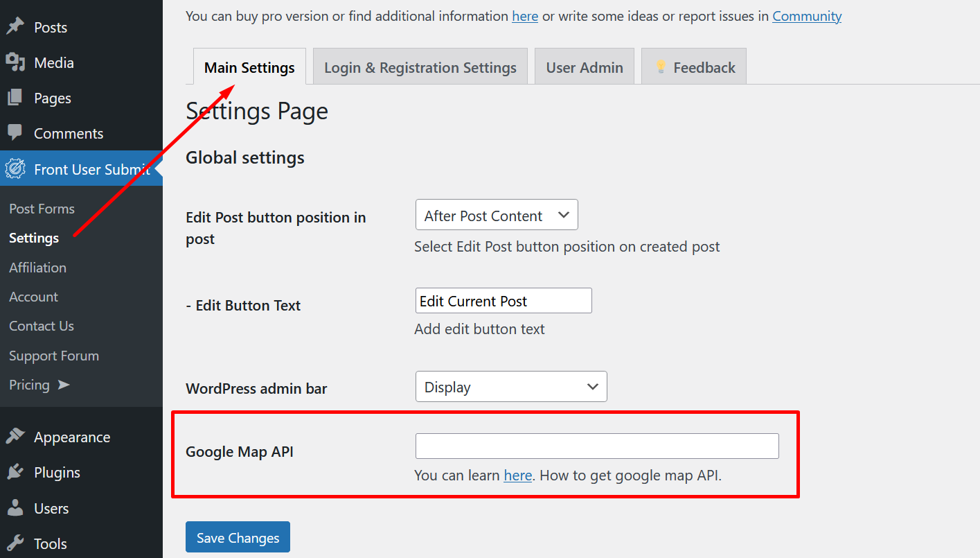This screenshot has width=980, height=558.
Task: Open Plugins via the plug icon
Action: point(15,472)
